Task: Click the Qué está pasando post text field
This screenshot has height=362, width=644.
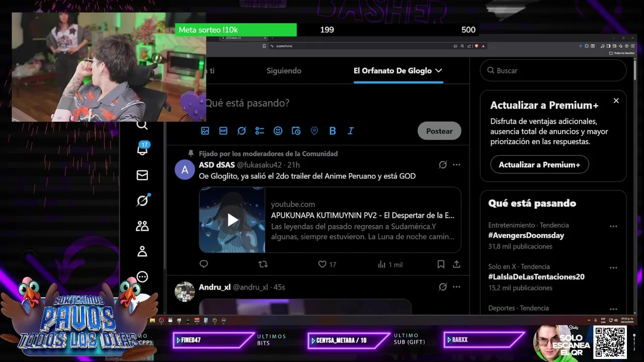Action: point(247,103)
